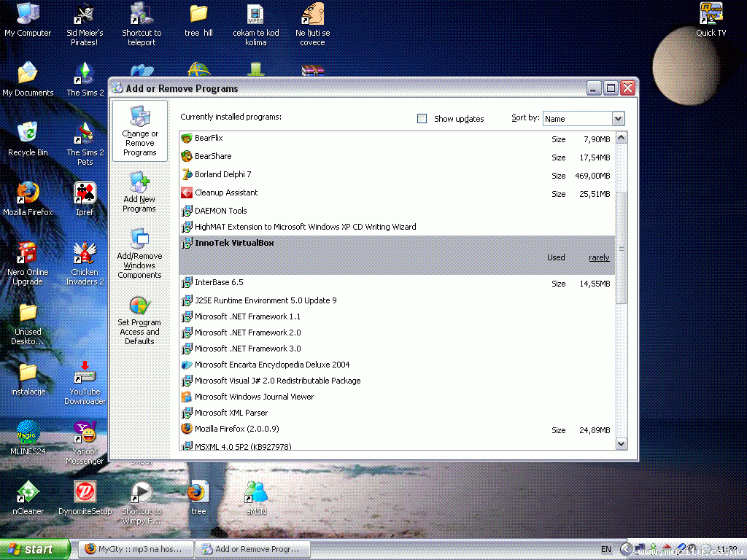Open Change or Remove Programs panel

139,132
